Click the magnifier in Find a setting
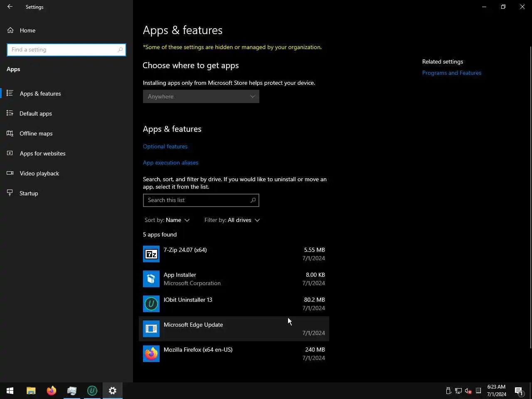Image resolution: width=532 pixels, height=399 pixels. click(120, 49)
